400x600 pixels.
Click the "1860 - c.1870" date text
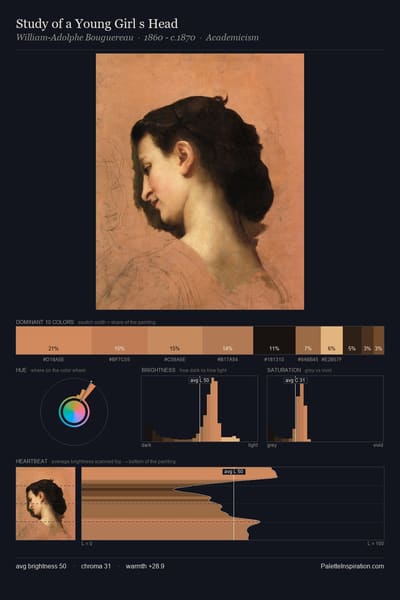click(170, 38)
